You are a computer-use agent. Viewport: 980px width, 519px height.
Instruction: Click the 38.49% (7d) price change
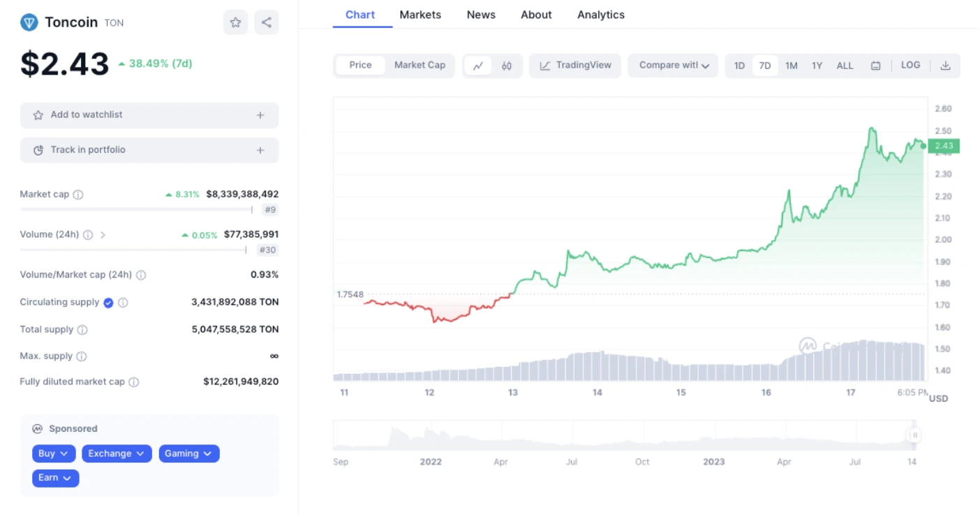tap(155, 63)
